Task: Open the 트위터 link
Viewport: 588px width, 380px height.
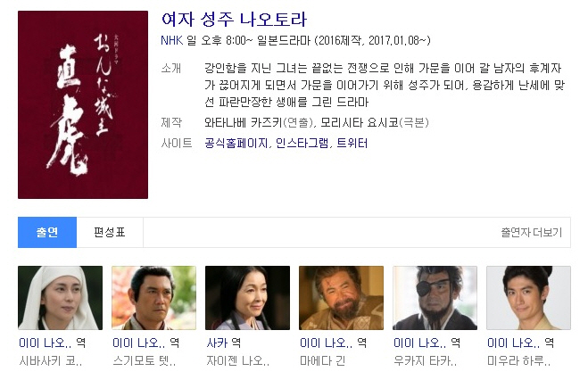Action: (352, 143)
